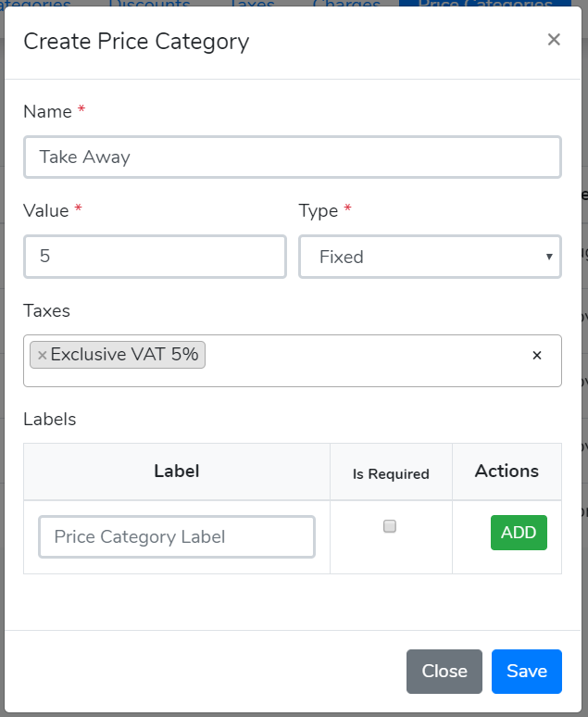This screenshot has height=717, width=588.
Task: Switch to the Discounts tab
Action: coord(149,5)
